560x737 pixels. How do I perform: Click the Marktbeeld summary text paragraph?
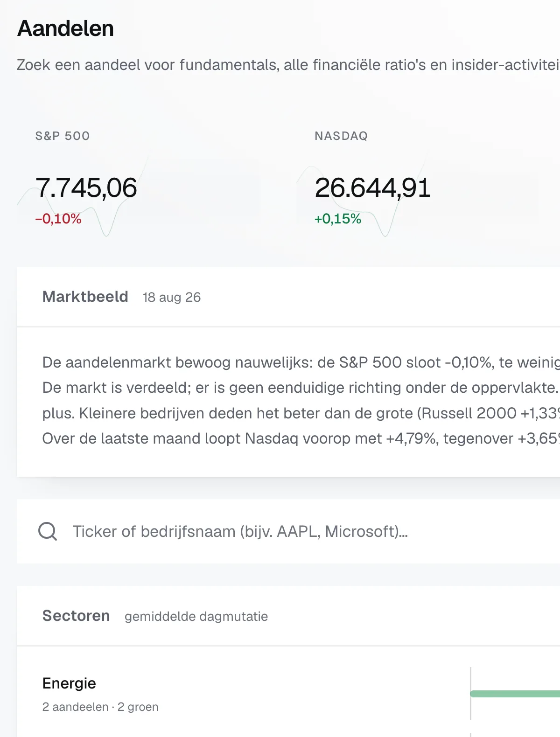coord(301,400)
